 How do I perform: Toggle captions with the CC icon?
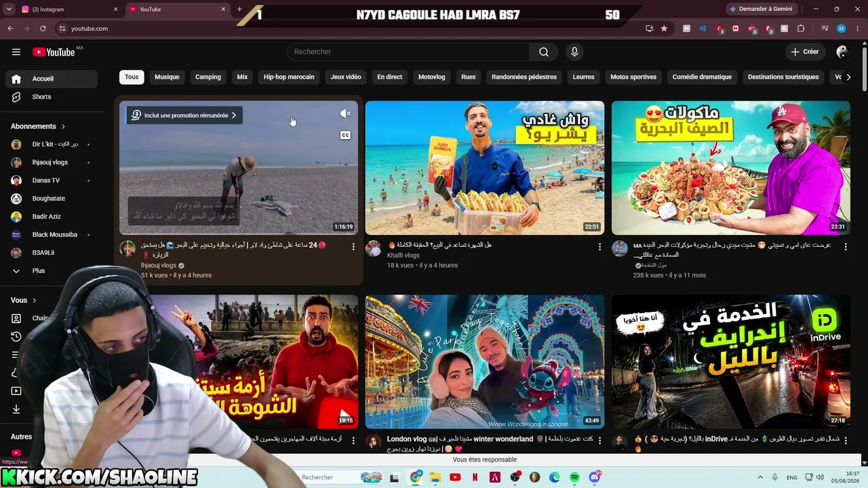click(x=345, y=135)
